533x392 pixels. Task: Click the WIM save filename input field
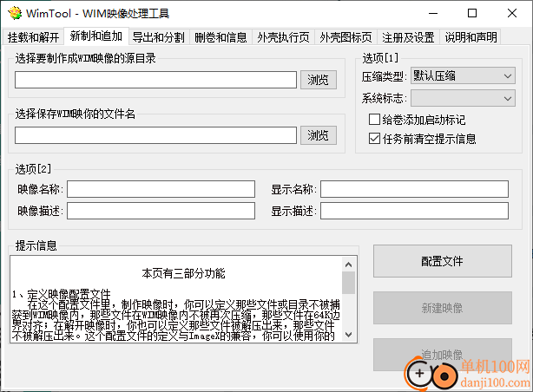point(155,135)
